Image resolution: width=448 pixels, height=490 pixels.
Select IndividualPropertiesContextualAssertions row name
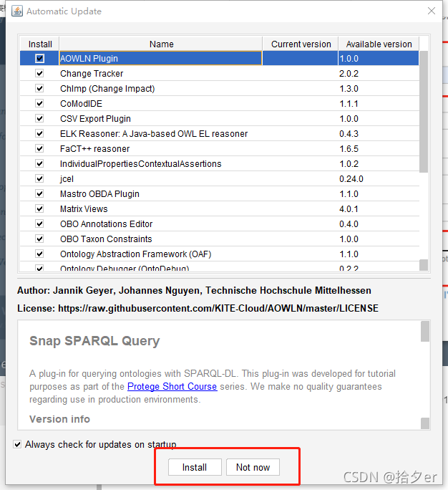[140, 164]
